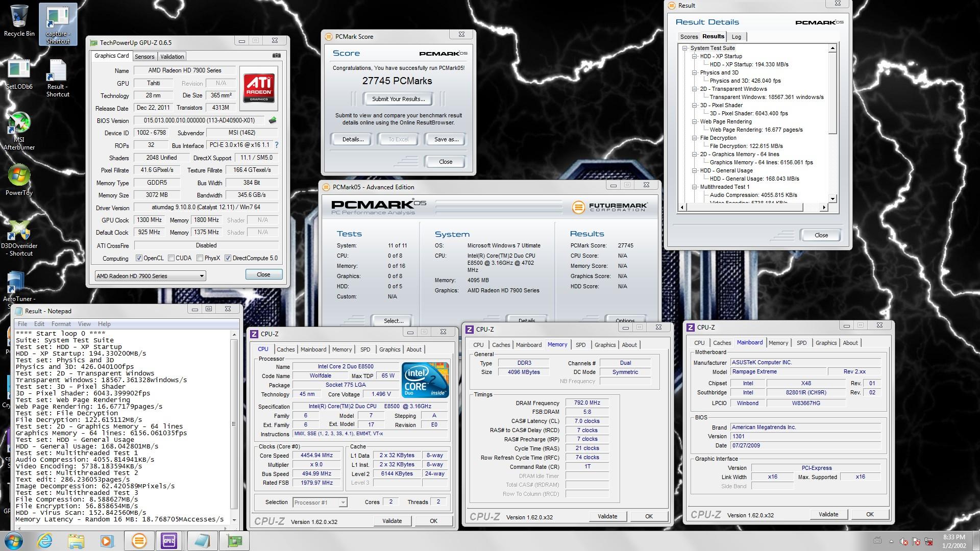
Task: Open the Processor #1 selection dropdown
Action: [x=320, y=503]
